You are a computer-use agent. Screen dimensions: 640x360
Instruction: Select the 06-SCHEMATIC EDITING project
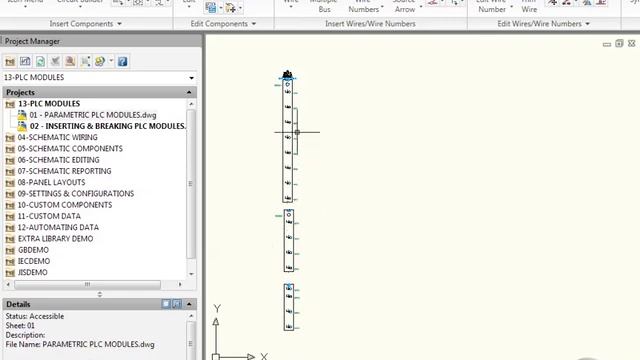(x=58, y=160)
